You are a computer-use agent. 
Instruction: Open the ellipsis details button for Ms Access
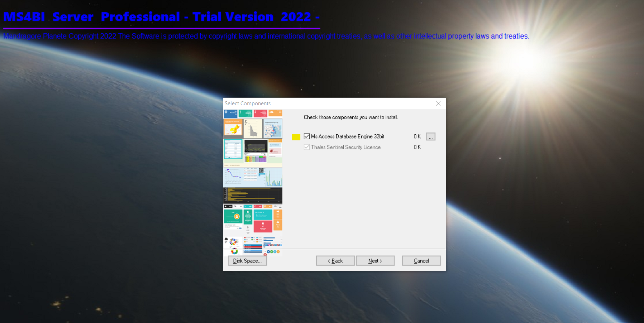point(431,136)
